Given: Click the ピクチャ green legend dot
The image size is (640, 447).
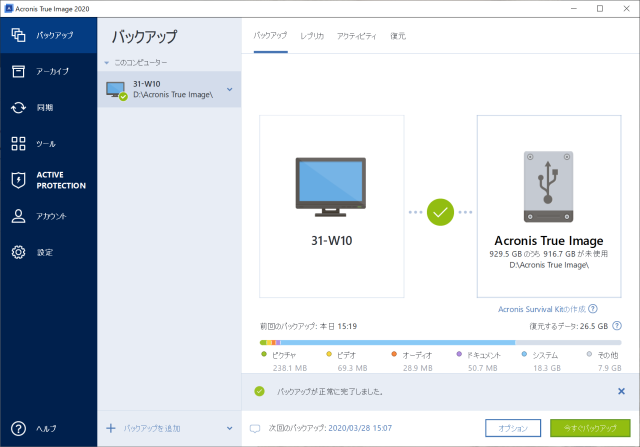Looking at the screenshot, I should [x=264, y=354].
